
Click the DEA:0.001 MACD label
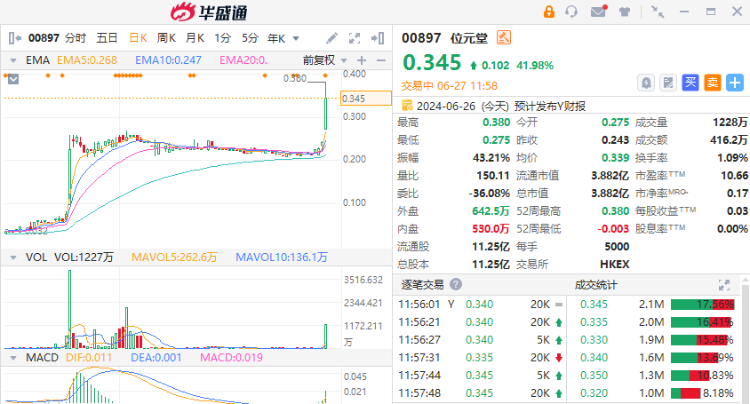pyautogui.click(x=156, y=358)
